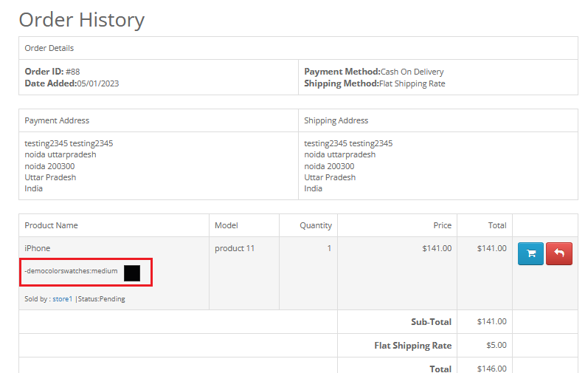Click the Sub-Total amount $141.00
Viewport: 588px width, 373px height.
pos(491,321)
